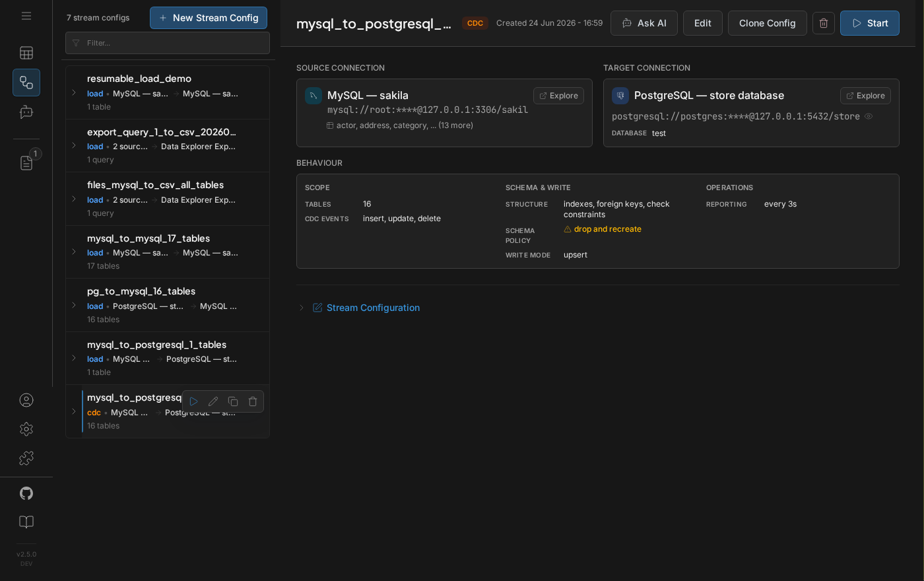The image size is (924, 581).
Task: Click the 'drop and recreate' schema policy warning
Action: [x=603, y=229]
